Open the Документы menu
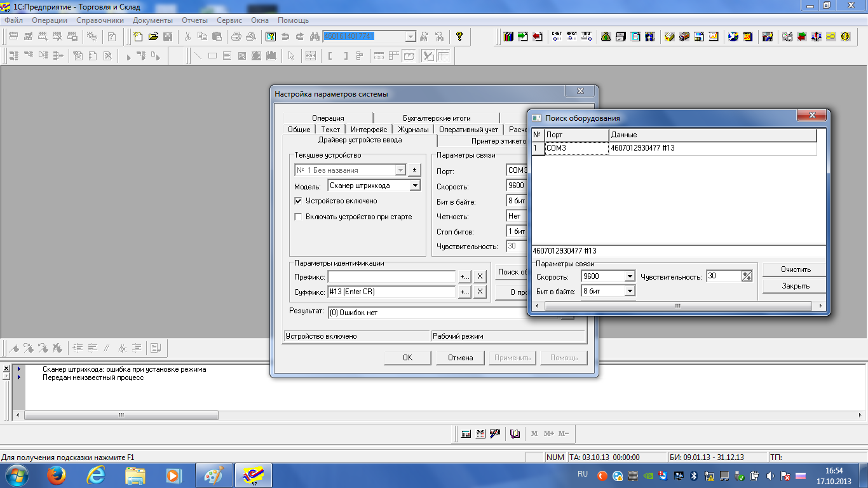Screen dimensions: 868x488 pos(153,20)
